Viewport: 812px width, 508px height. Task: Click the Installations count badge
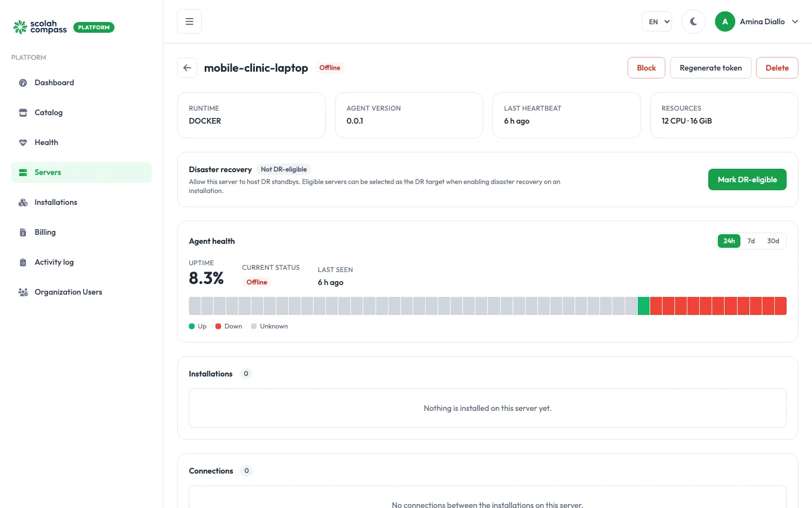tap(246, 374)
